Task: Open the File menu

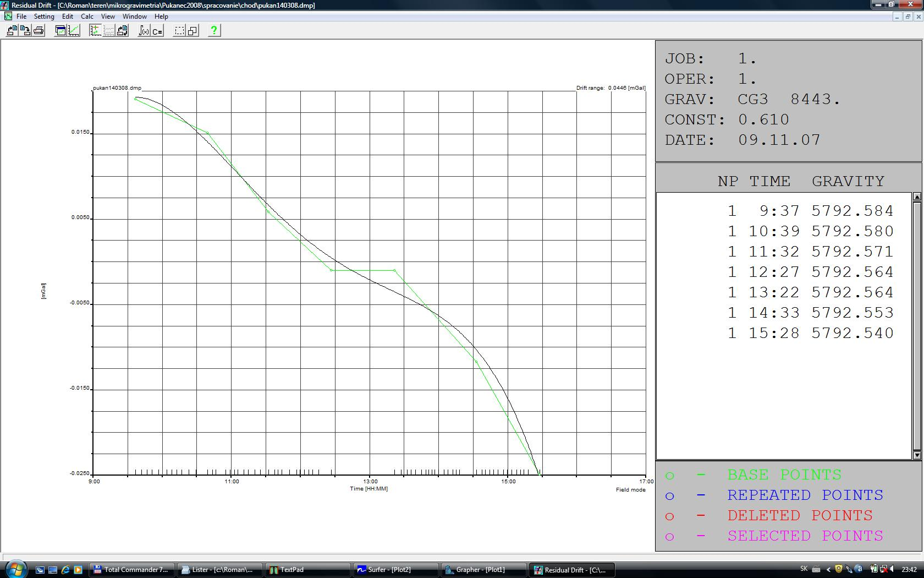Action: pyautogui.click(x=21, y=17)
